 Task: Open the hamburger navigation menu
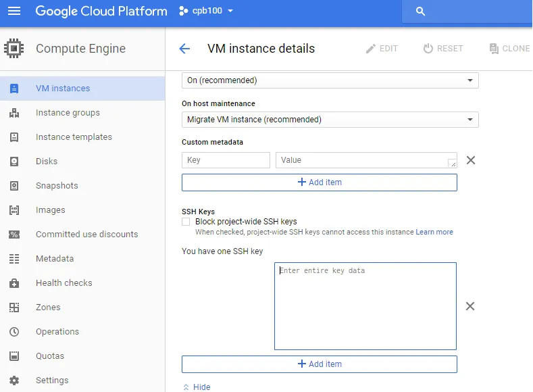click(x=14, y=11)
